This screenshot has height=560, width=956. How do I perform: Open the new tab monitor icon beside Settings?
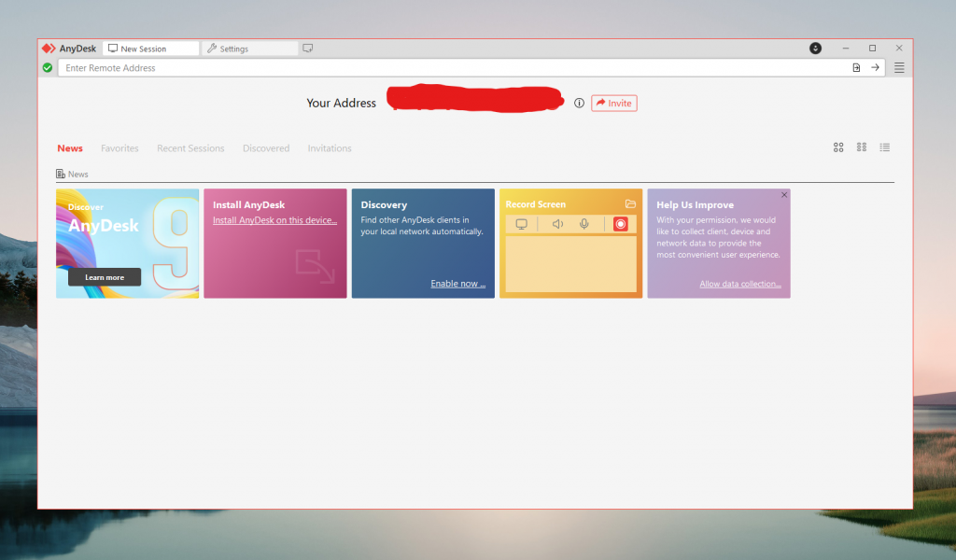[308, 49]
